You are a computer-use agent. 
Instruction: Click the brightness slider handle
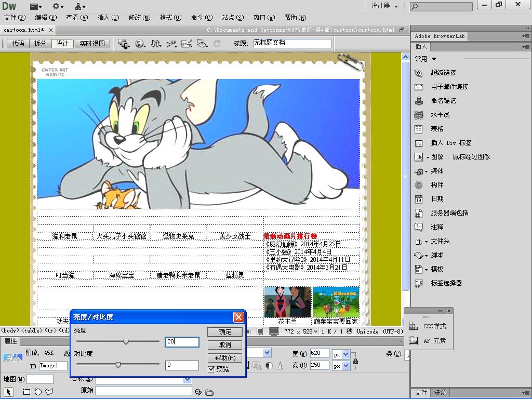(x=126, y=341)
